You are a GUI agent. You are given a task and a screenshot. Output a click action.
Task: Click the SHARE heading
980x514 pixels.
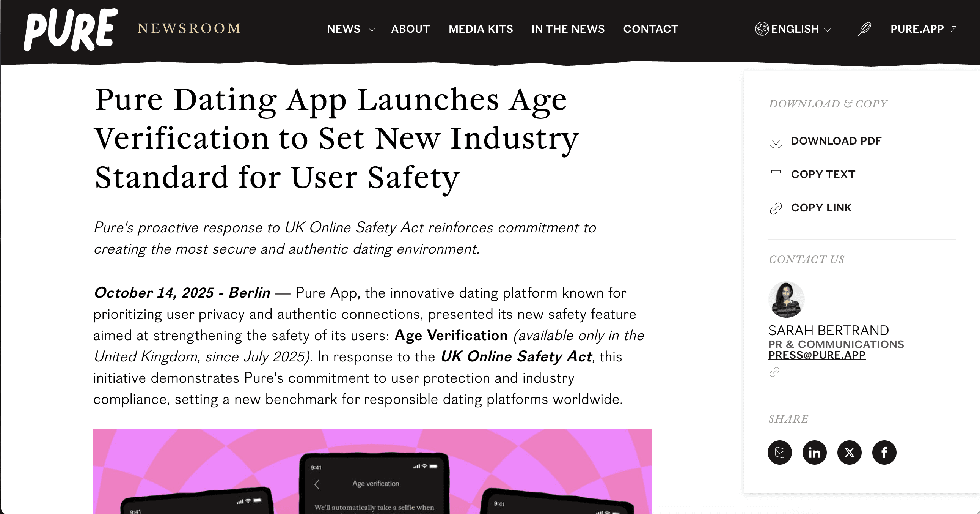click(x=788, y=419)
